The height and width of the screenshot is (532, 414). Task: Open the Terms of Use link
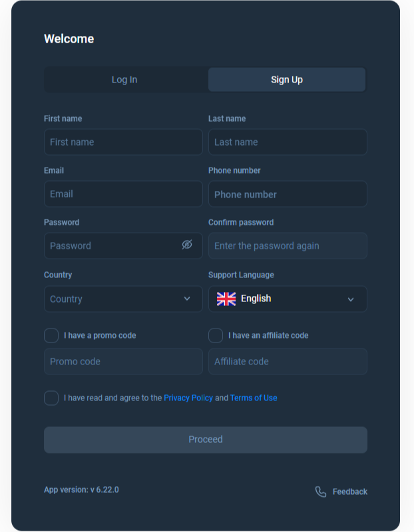pos(254,398)
